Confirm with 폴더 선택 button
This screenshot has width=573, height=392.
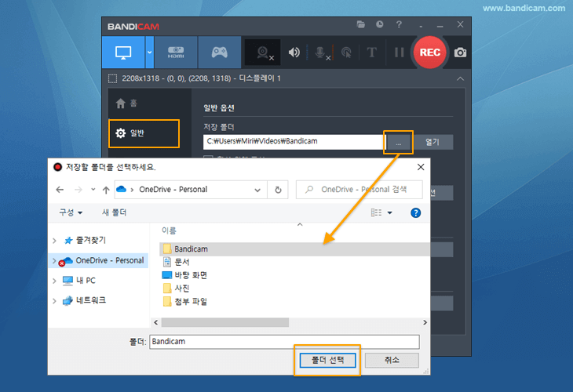[327, 360]
